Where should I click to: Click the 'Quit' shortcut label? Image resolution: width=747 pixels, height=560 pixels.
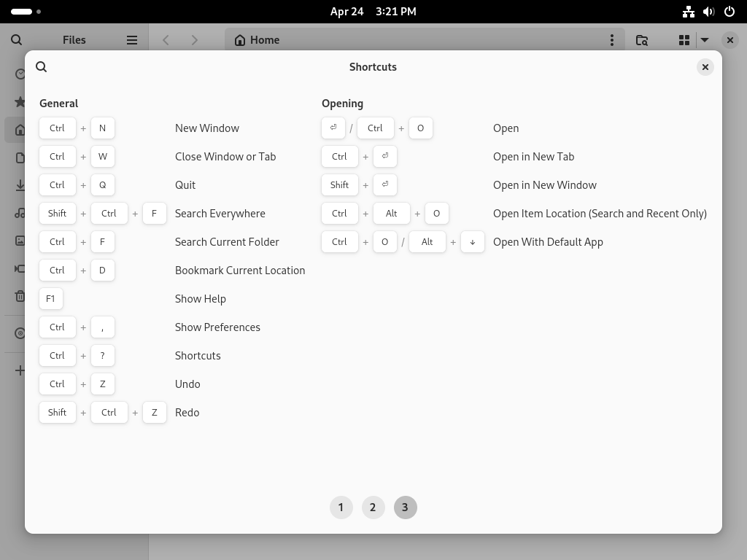(x=185, y=185)
